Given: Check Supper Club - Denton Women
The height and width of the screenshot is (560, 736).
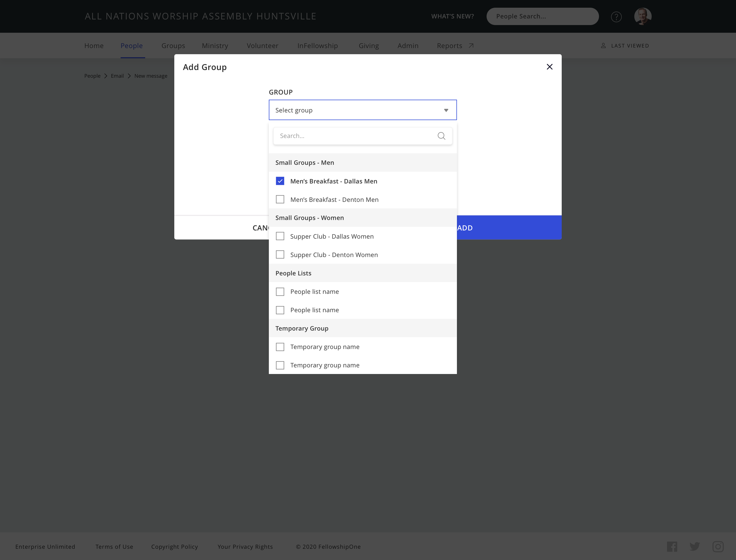Looking at the screenshot, I should pos(280,254).
